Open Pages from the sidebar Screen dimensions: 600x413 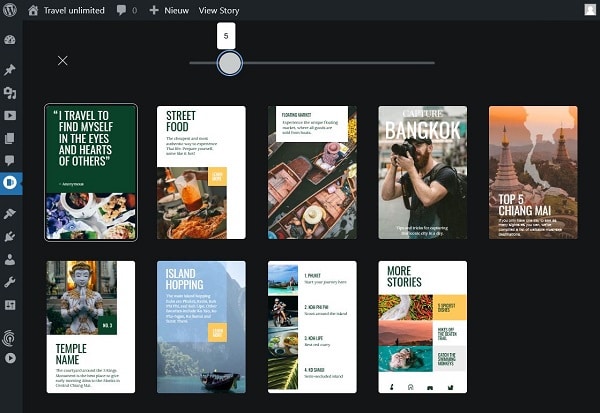10,138
